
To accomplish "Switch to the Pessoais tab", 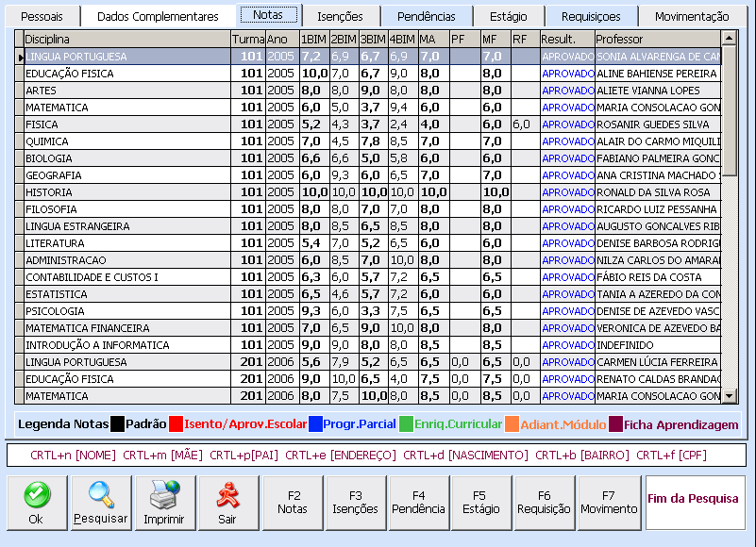I will [x=42, y=16].
